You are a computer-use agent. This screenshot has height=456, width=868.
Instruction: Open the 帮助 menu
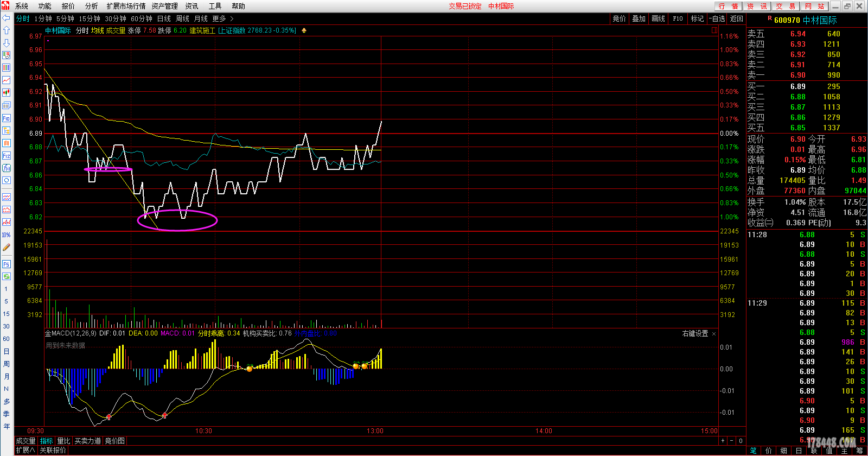click(238, 6)
